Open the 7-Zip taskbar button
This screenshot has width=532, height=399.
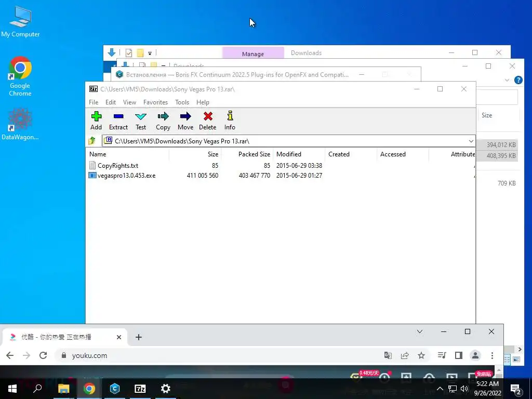point(140,389)
